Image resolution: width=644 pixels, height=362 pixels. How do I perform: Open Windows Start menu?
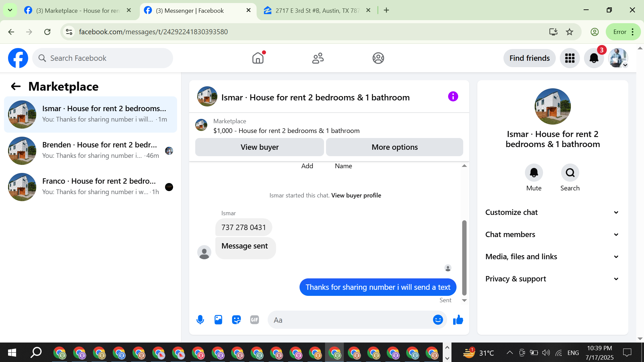(12, 353)
